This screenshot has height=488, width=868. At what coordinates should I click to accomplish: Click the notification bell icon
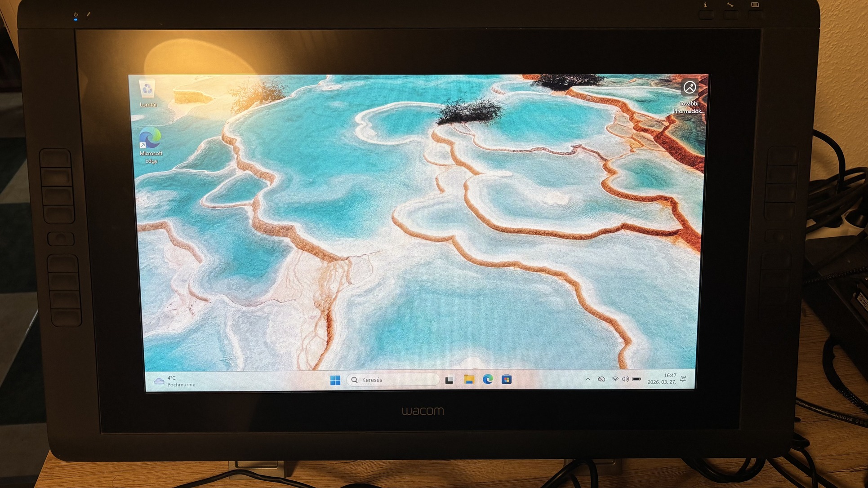click(x=683, y=379)
